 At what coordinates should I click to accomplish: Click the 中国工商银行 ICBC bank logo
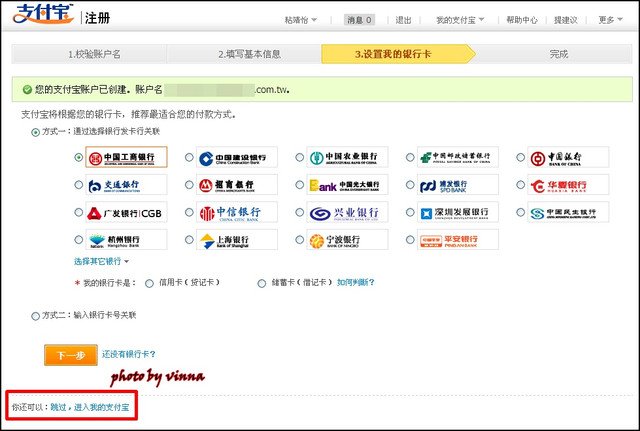(x=126, y=157)
